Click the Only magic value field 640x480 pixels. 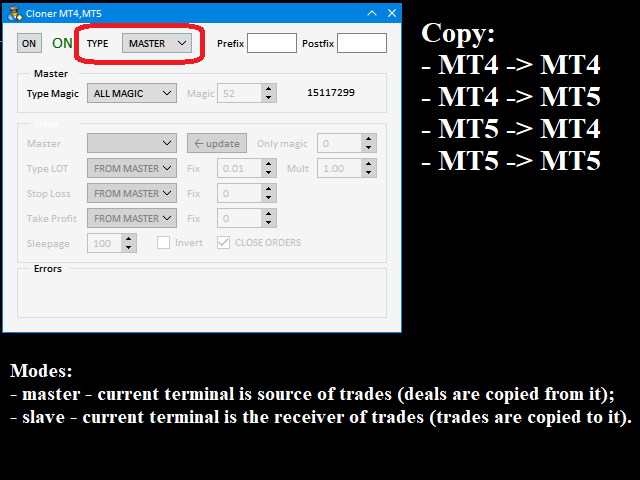[339, 143]
